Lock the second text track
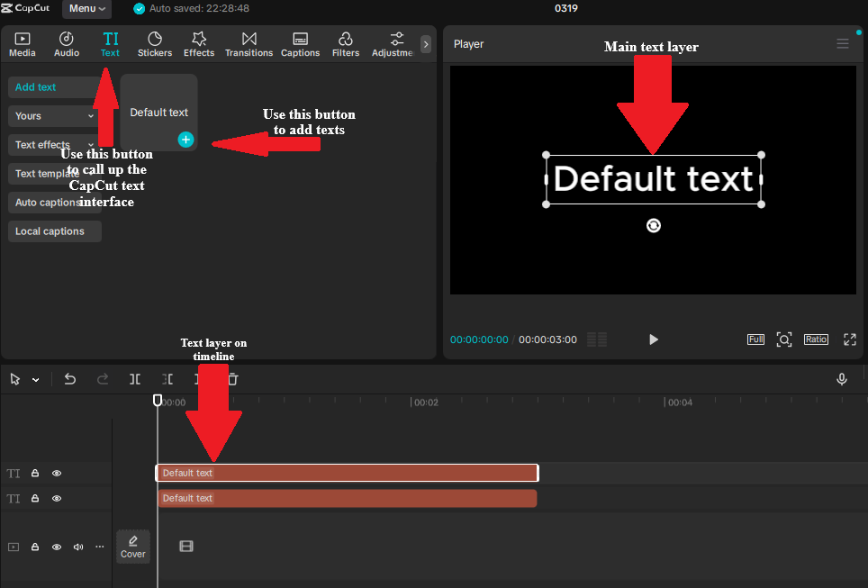Image resolution: width=868 pixels, height=588 pixels. pos(34,498)
